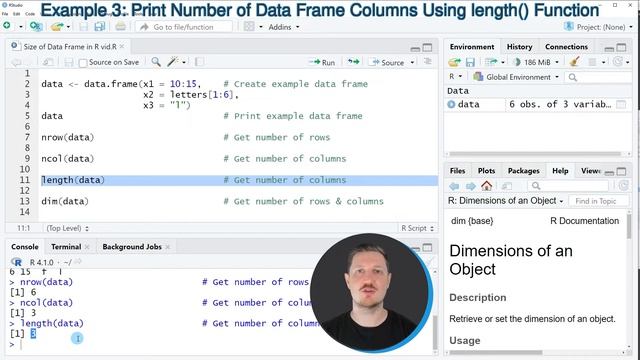Open the R language scope dropdown

456,77
